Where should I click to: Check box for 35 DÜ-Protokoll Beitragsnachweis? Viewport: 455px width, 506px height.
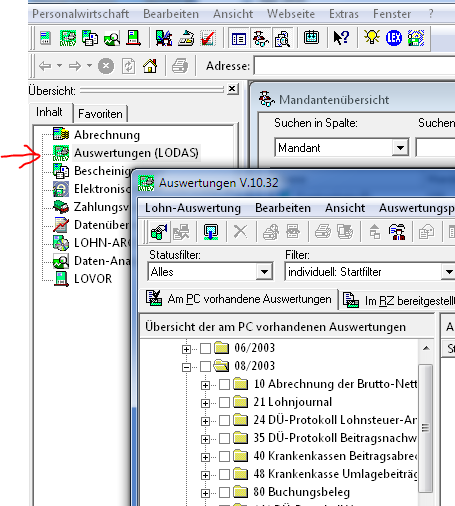point(224,439)
